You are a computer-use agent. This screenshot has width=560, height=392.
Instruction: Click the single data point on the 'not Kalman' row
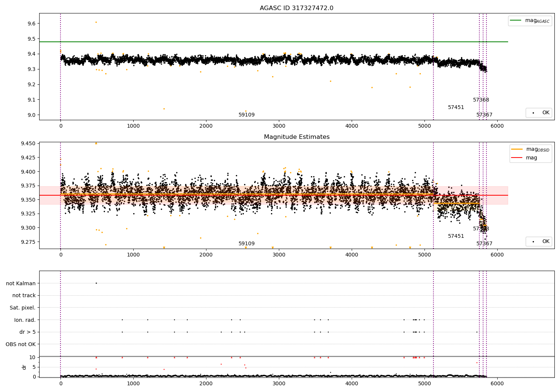tap(96, 283)
